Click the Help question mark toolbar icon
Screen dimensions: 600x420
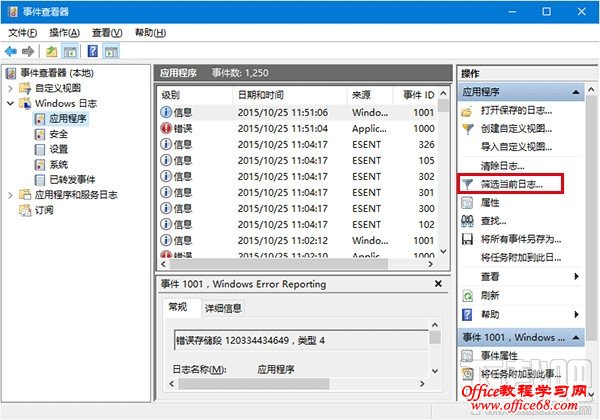pyautogui.click(x=93, y=51)
